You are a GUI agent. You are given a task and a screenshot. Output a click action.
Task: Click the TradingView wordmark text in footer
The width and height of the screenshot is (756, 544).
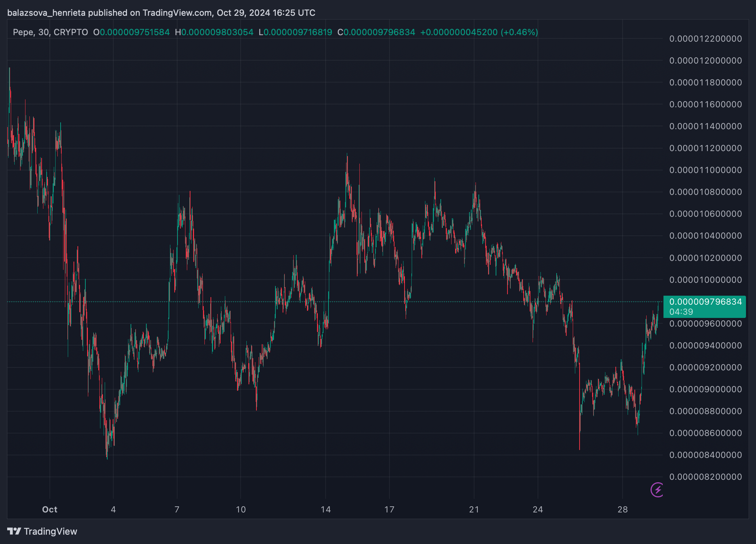coord(51,531)
